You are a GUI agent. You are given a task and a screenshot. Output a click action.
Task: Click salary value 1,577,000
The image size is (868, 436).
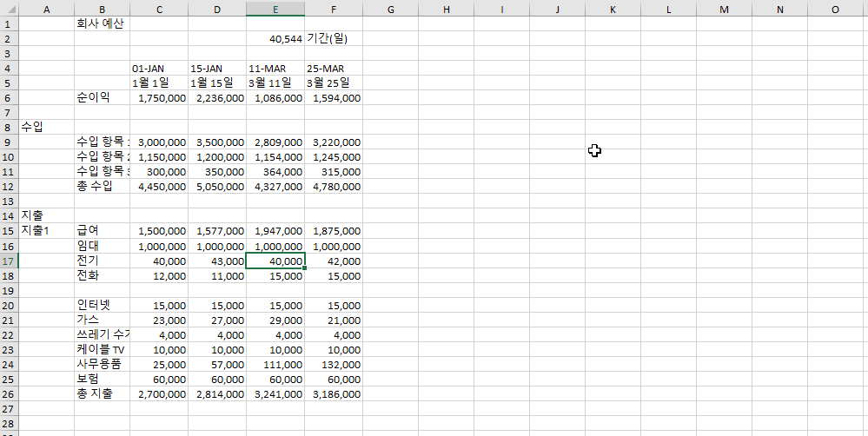(217, 231)
